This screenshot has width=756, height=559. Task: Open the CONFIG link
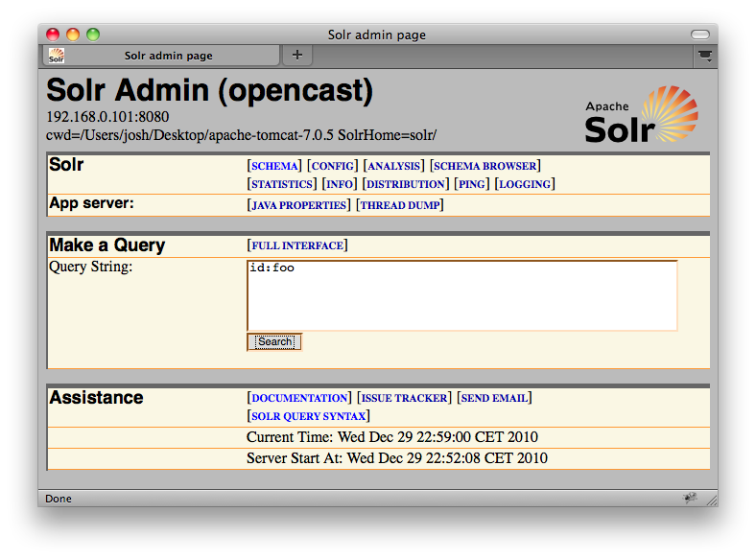point(333,166)
